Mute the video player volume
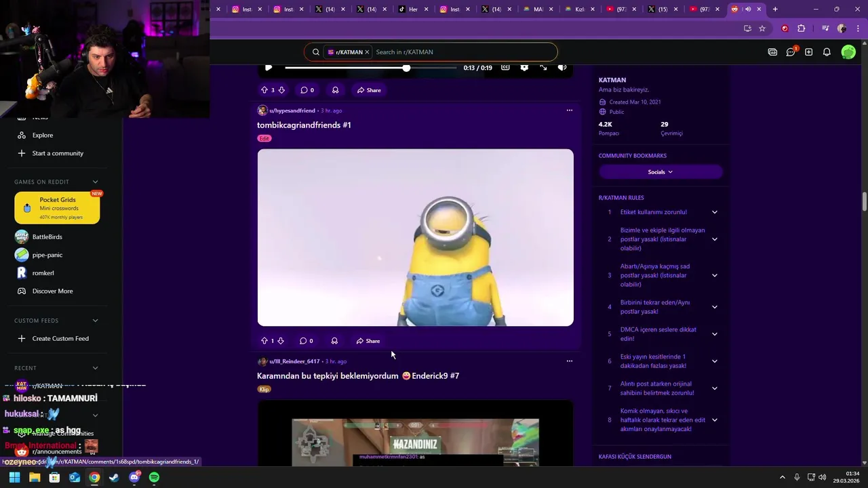Viewport: 868px width, 488px height. pos(562,67)
